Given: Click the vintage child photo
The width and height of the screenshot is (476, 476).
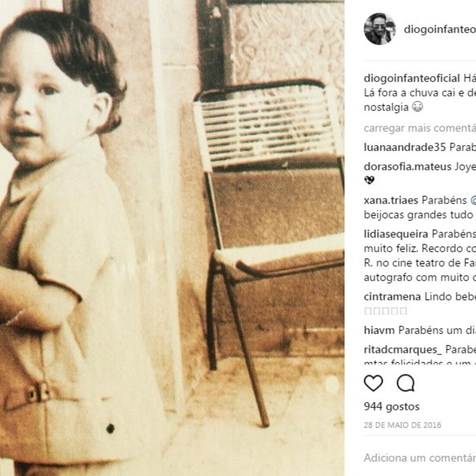Looking at the screenshot, I should coord(172,238).
